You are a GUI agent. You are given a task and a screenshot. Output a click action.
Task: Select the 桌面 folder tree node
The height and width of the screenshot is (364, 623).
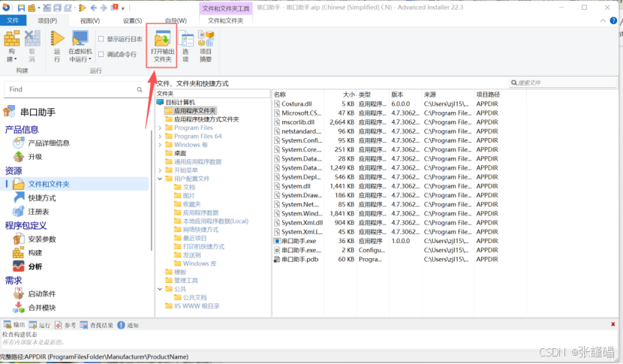(x=180, y=153)
